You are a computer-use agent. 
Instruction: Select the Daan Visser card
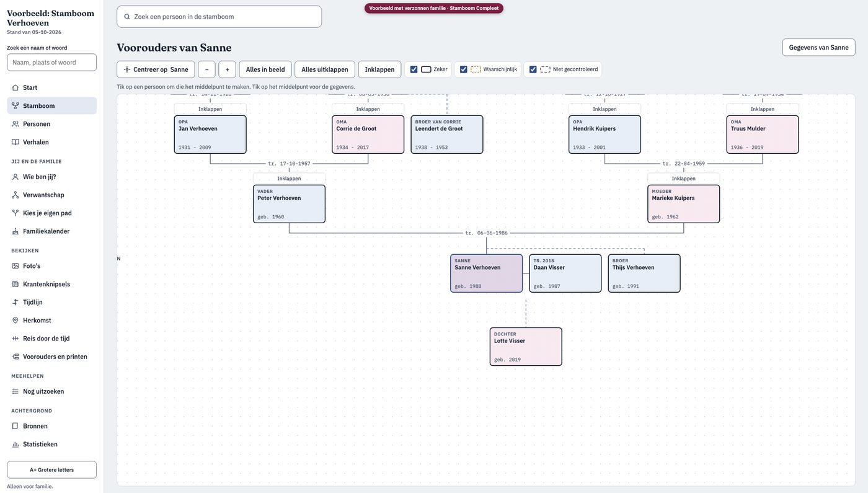click(x=565, y=273)
